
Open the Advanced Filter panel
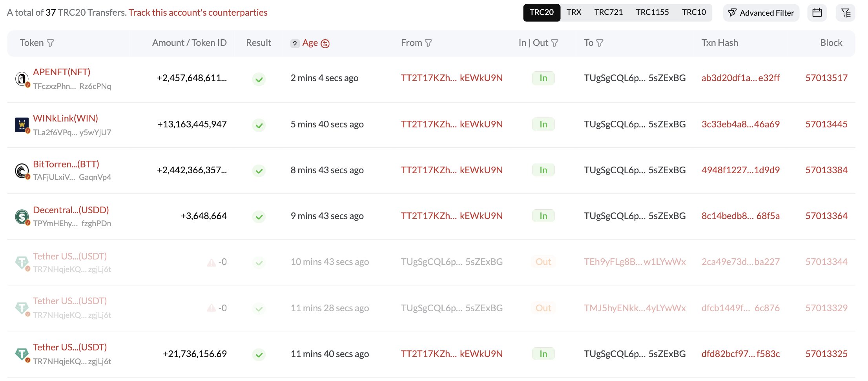point(760,12)
